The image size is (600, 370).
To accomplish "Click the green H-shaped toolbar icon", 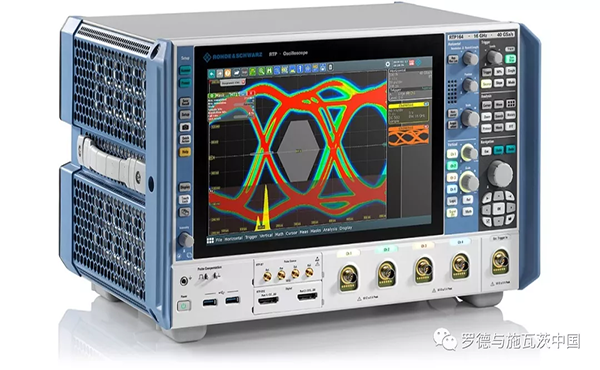I will tap(269, 71).
